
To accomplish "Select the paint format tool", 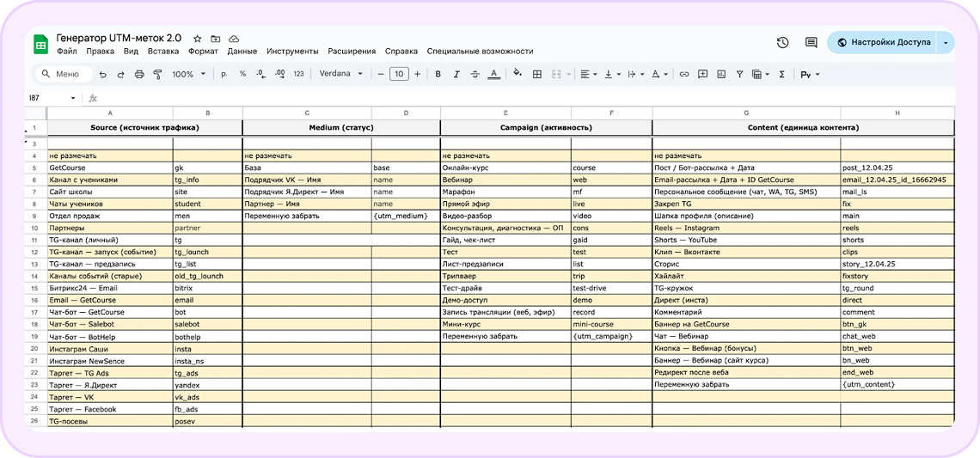I will point(157,75).
